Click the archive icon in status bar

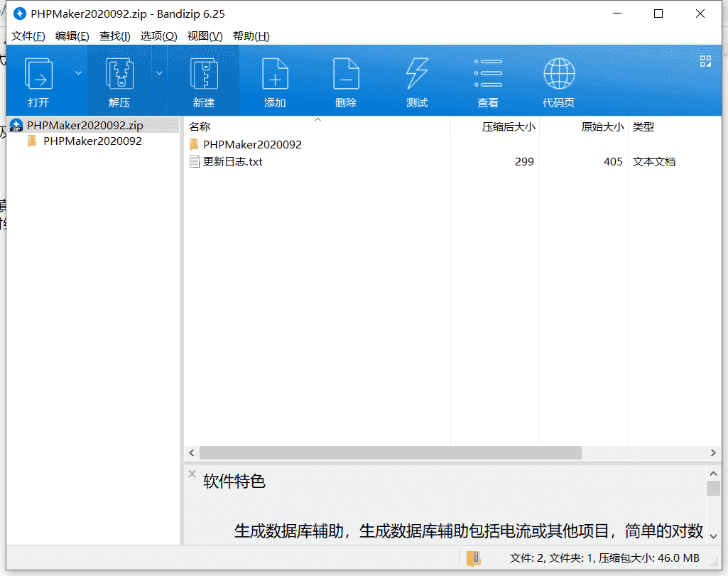pos(473,558)
